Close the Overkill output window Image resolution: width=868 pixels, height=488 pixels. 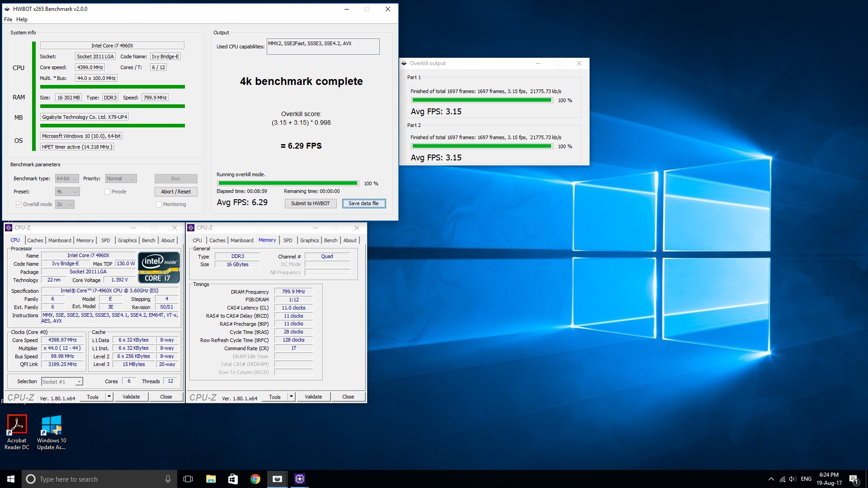(x=579, y=63)
